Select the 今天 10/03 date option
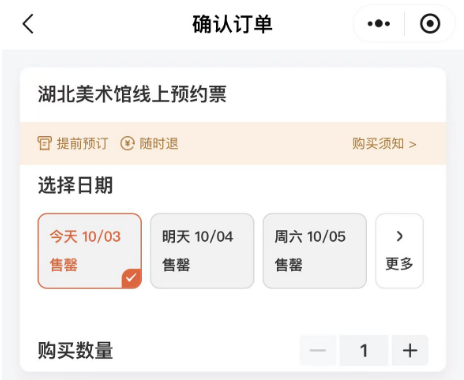Screen dimensions: 464x380 coord(90,251)
